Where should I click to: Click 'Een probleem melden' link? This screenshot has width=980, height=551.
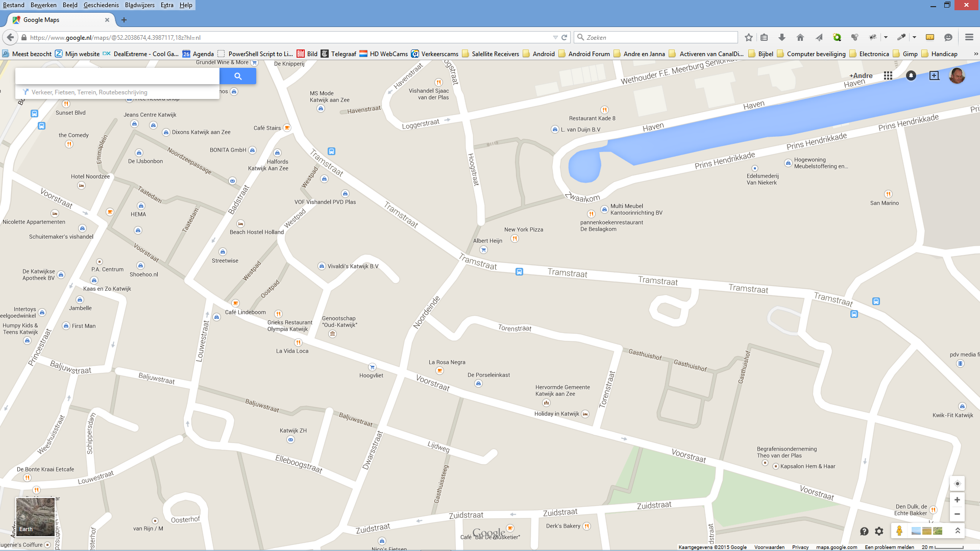point(889,547)
